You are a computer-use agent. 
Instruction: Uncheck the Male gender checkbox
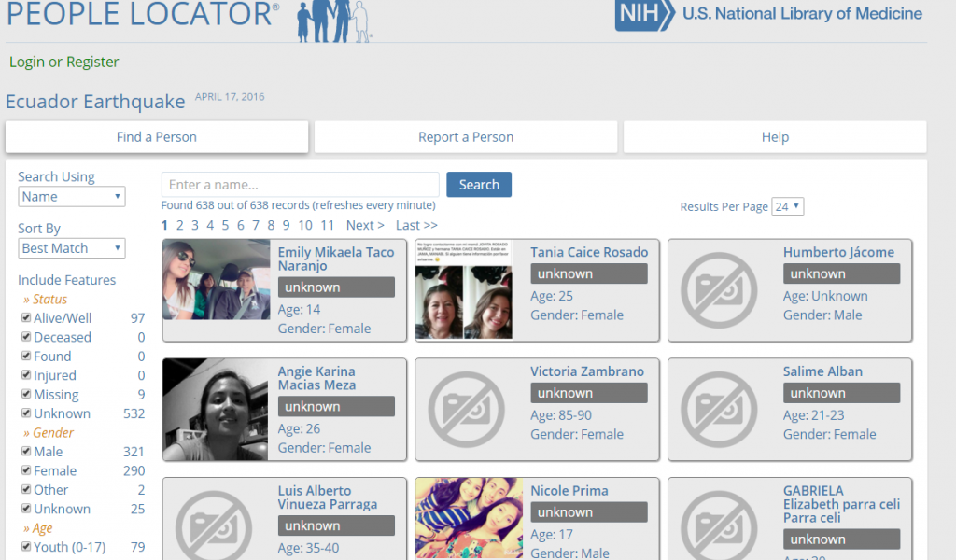(26, 452)
